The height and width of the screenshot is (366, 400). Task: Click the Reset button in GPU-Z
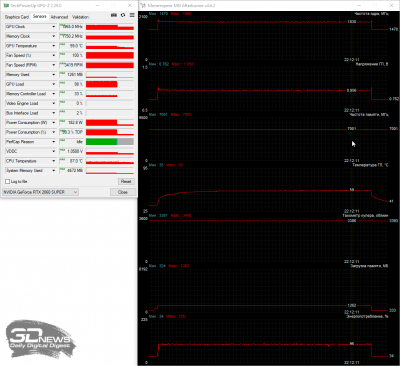(x=126, y=182)
